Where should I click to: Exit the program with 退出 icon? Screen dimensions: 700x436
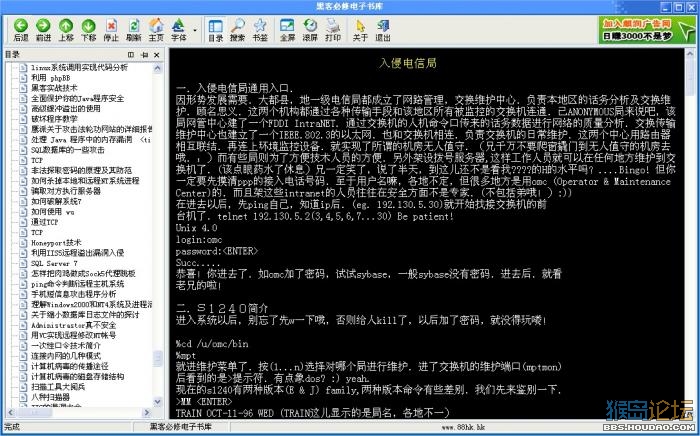383,30
